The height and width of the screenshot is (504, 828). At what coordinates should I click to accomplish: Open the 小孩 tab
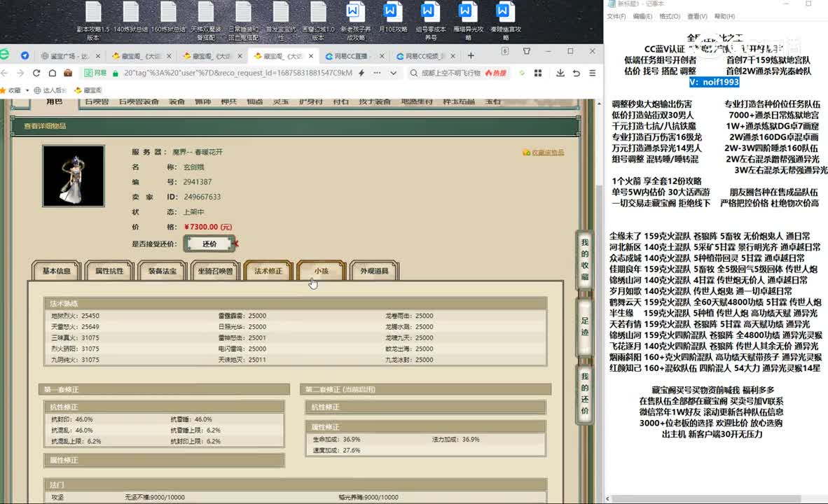click(321, 271)
